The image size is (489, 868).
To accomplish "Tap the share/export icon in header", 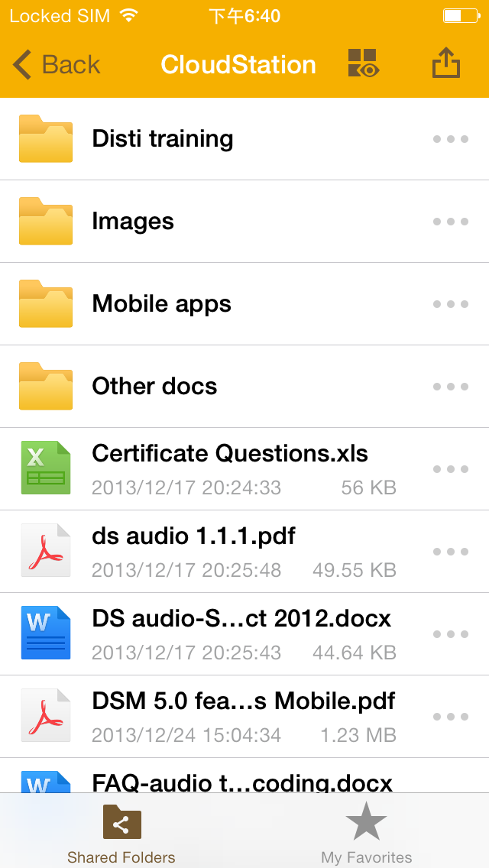I will pyautogui.click(x=445, y=63).
